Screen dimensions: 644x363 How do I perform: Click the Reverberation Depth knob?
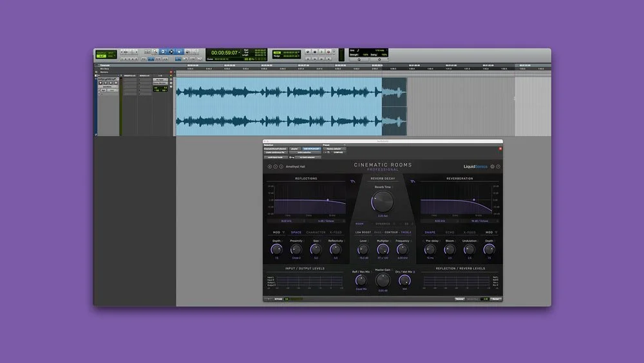[489, 249]
